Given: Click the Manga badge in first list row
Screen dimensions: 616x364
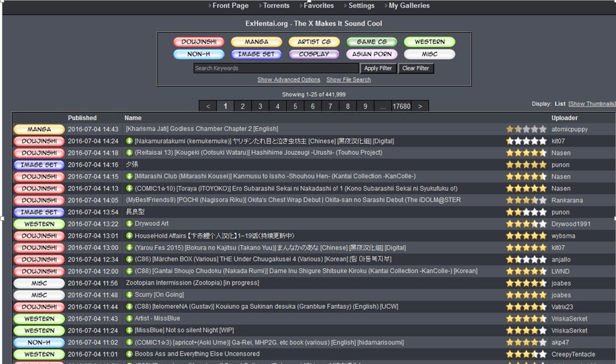Looking at the screenshot, I should click(x=39, y=129).
